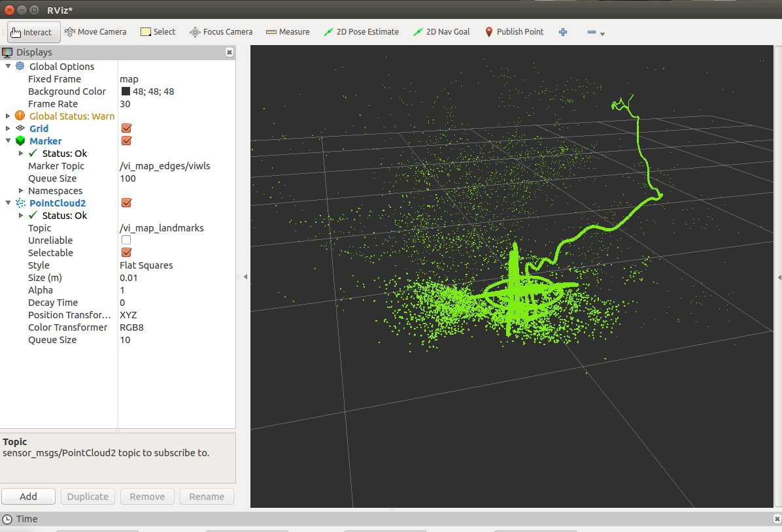The height and width of the screenshot is (532, 782).
Task: Click the Marker Topic value field
Action: (177, 166)
